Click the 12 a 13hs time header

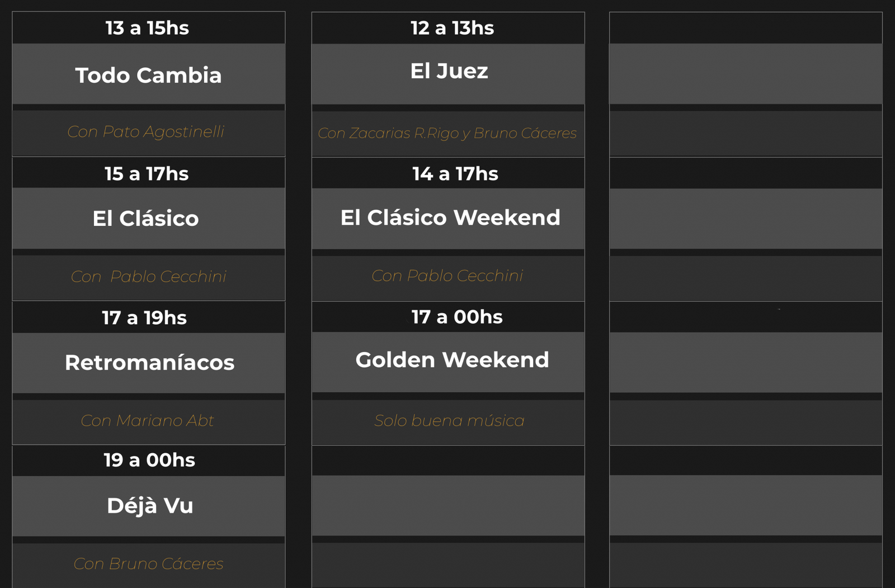[452, 28]
